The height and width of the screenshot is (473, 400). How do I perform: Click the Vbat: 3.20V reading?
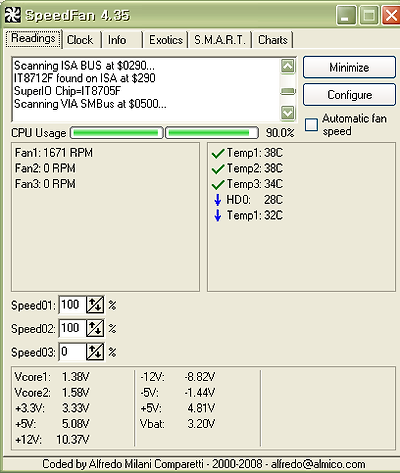click(x=178, y=424)
